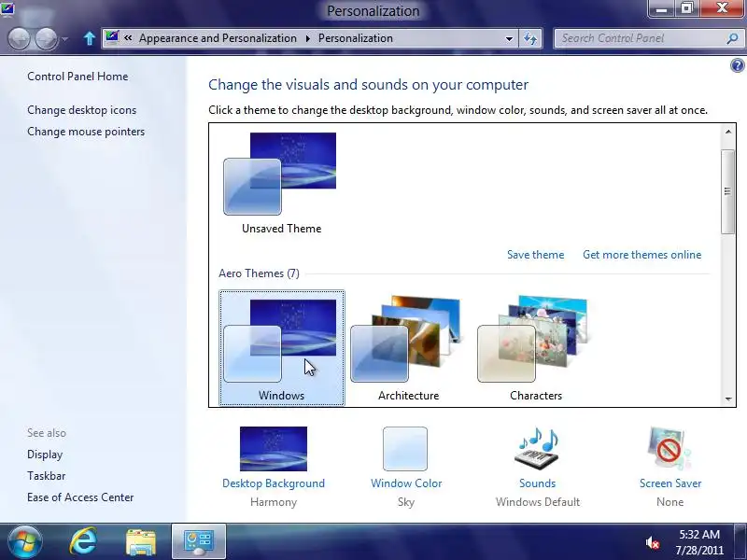
Task: Click the Aero Themes (7) group header
Action: point(259,273)
